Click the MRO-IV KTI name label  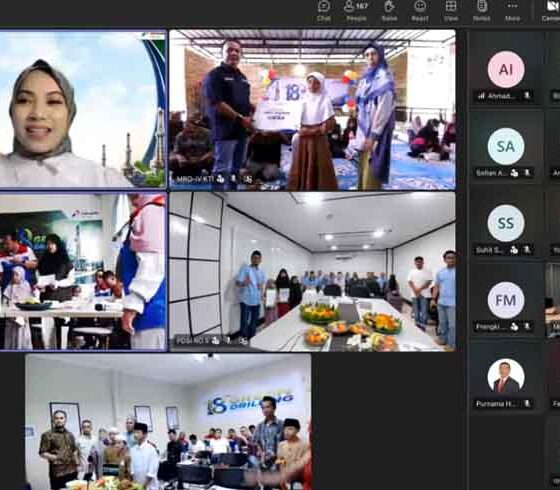pos(195,179)
